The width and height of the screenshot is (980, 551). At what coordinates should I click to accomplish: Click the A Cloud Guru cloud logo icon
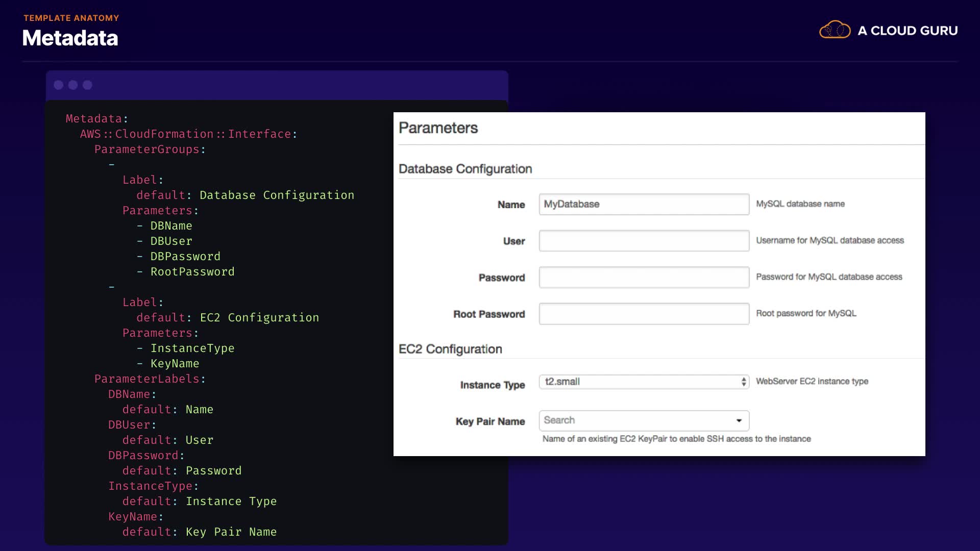[835, 30]
